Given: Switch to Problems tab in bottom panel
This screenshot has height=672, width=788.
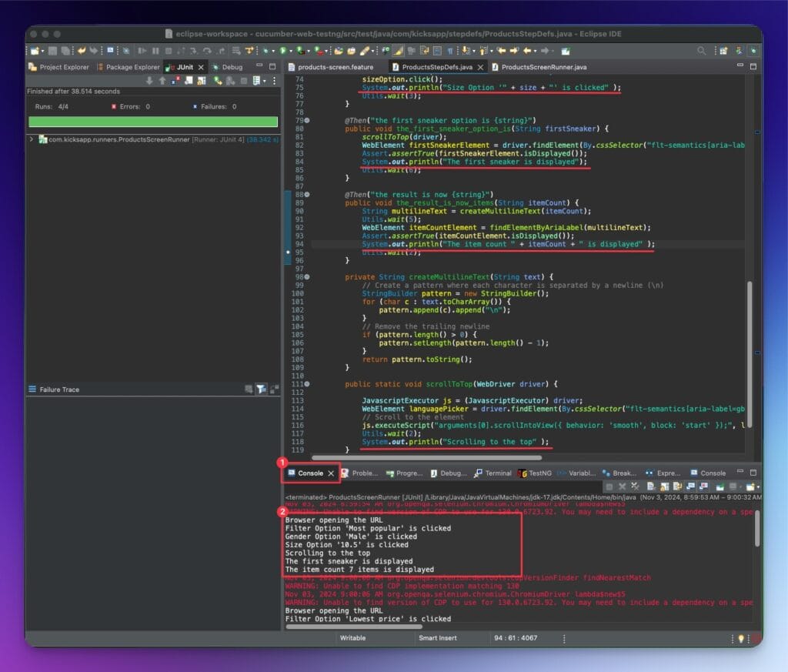Looking at the screenshot, I should coord(359,473).
